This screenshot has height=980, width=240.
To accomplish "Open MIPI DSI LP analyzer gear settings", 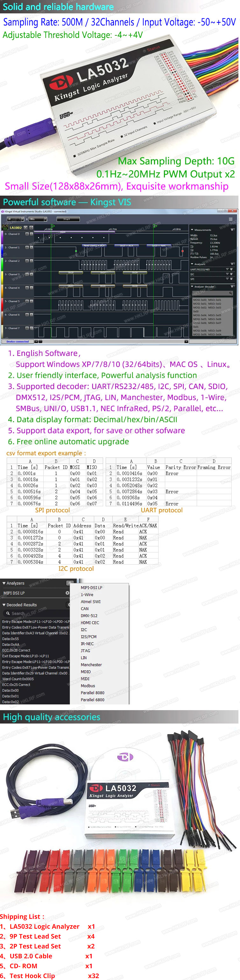I will (x=67, y=593).
